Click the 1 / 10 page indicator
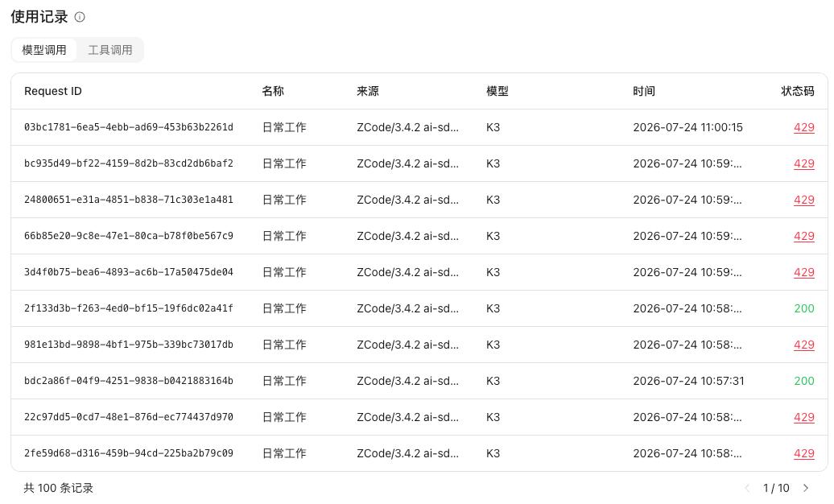The image size is (834, 504). 776,488
